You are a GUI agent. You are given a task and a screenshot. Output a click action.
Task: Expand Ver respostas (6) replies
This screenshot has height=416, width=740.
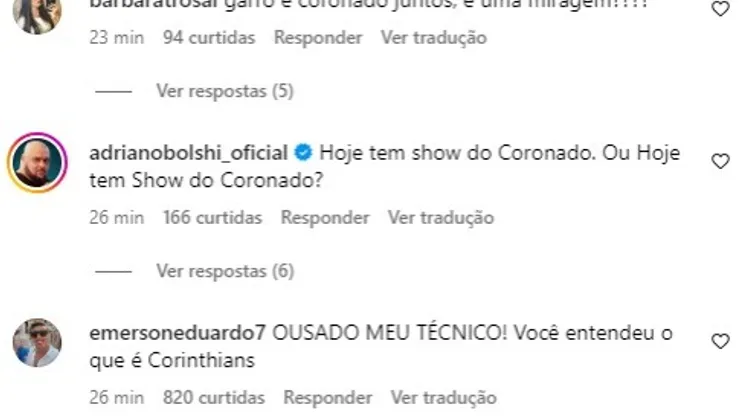point(225,272)
